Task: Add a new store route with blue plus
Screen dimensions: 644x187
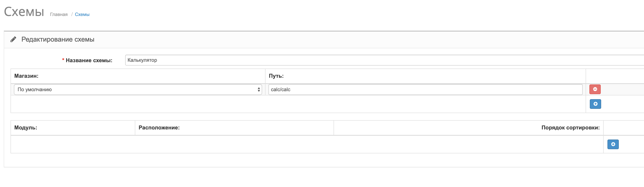Action: [595, 104]
